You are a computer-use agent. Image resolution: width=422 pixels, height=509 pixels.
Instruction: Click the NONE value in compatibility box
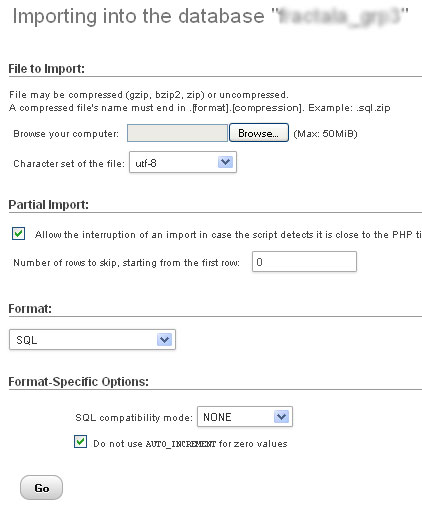point(217,417)
